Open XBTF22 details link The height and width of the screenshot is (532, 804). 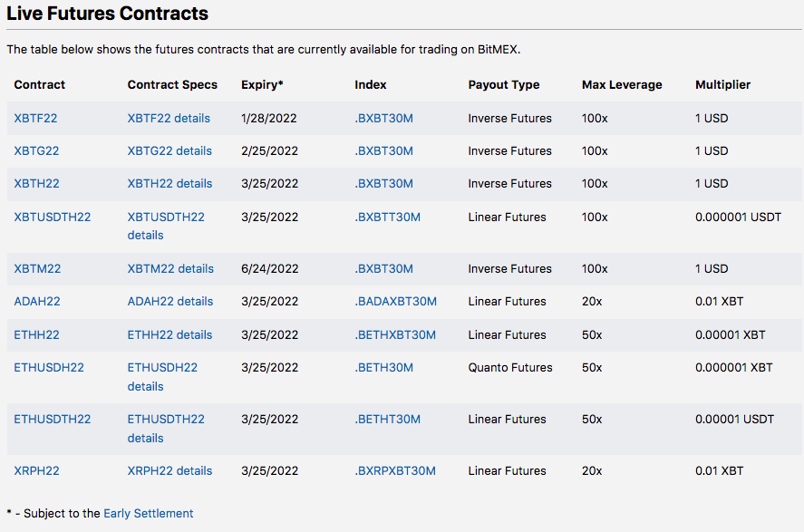169,119
